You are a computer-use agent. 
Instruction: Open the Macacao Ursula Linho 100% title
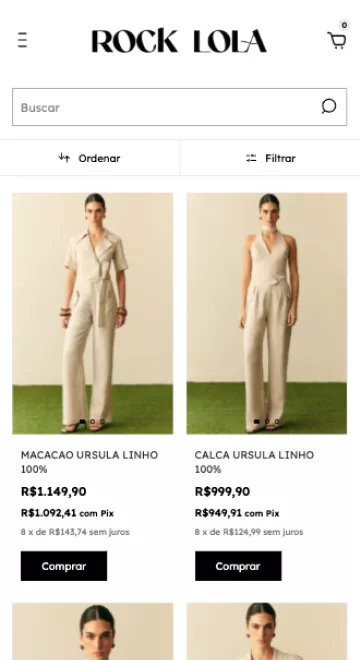89,462
